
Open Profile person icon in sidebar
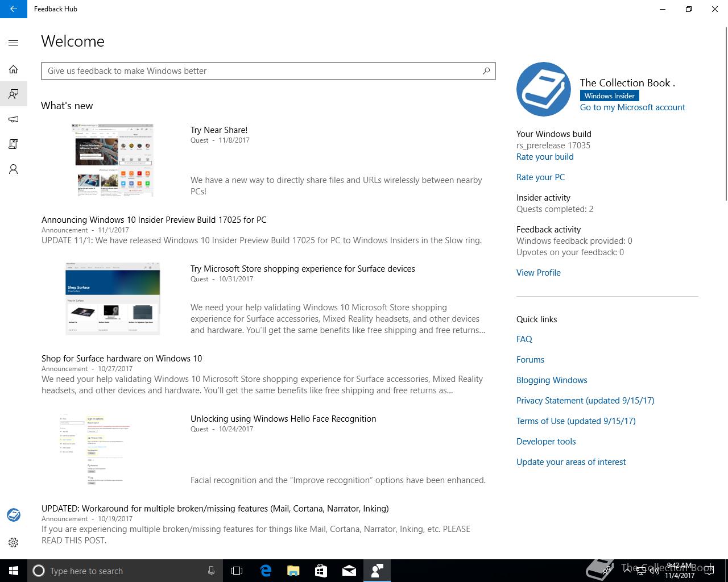tap(14, 169)
